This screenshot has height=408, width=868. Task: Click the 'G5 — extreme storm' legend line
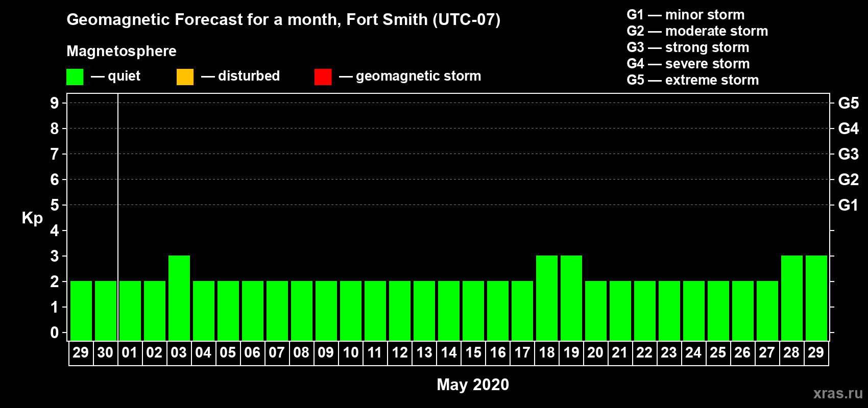click(692, 80)
